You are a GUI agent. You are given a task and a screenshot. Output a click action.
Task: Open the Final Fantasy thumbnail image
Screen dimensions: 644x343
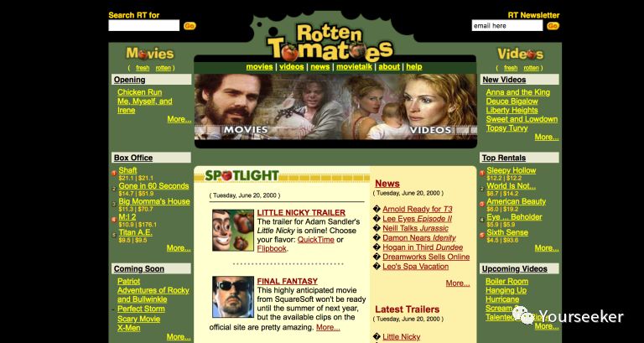[x=232, y=297]
